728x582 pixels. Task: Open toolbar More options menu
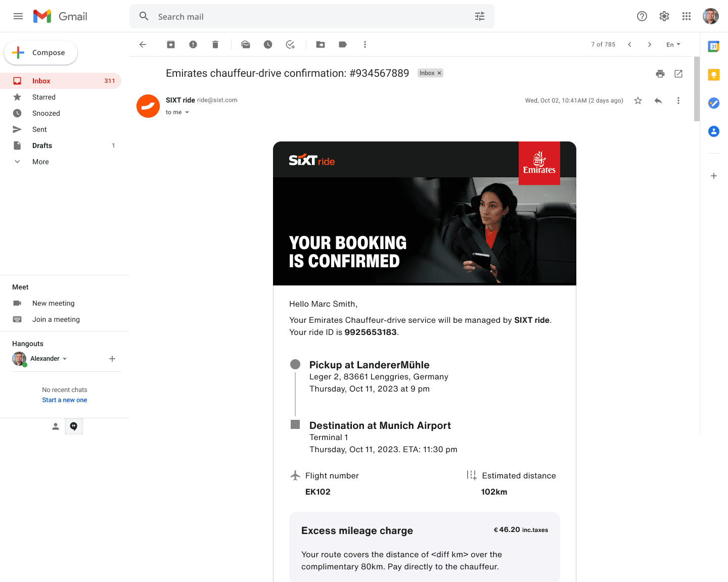365,44
